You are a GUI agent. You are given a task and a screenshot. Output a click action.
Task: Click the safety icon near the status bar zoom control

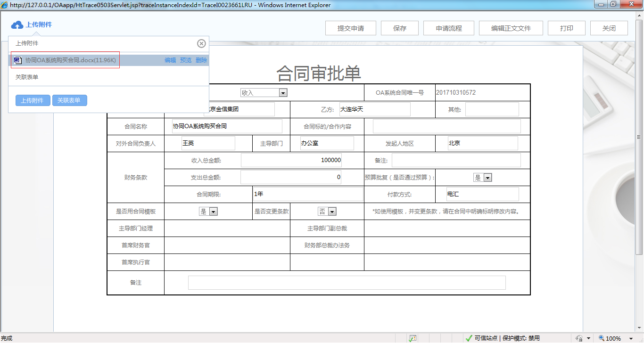pos(580,338)
